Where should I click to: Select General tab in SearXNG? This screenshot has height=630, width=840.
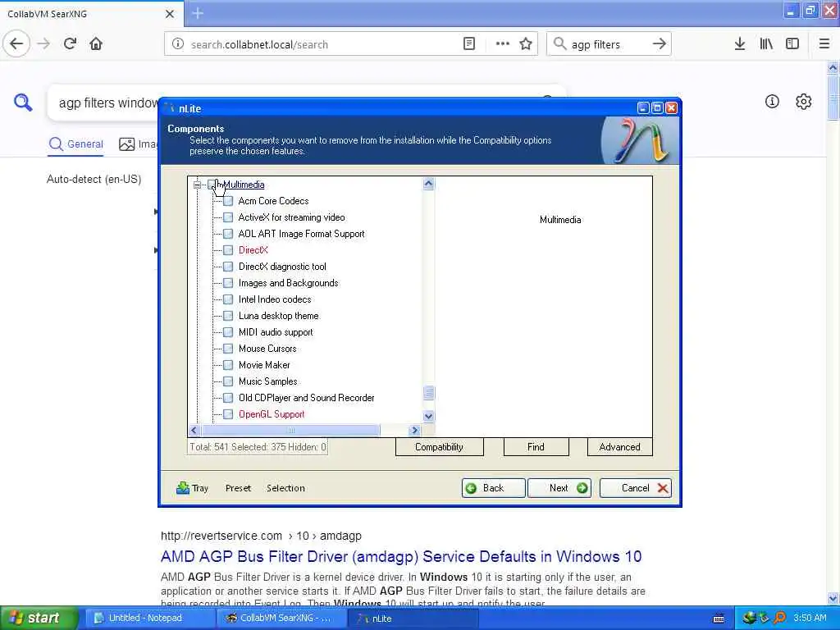76,144
